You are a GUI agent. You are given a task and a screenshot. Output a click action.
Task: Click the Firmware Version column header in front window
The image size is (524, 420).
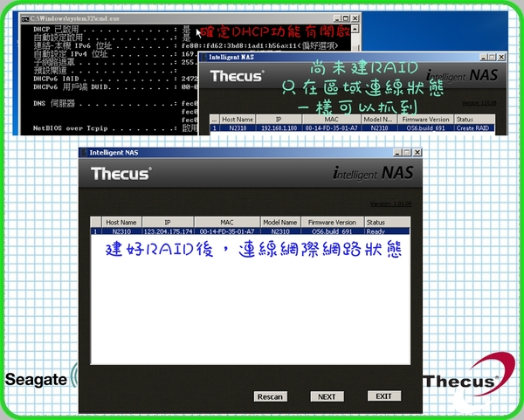(x=332, y=223)
